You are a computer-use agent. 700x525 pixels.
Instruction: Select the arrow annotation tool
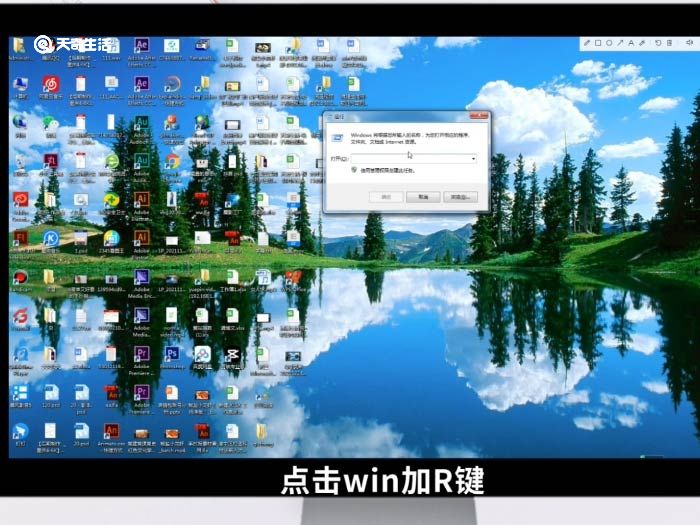(620, 43)
